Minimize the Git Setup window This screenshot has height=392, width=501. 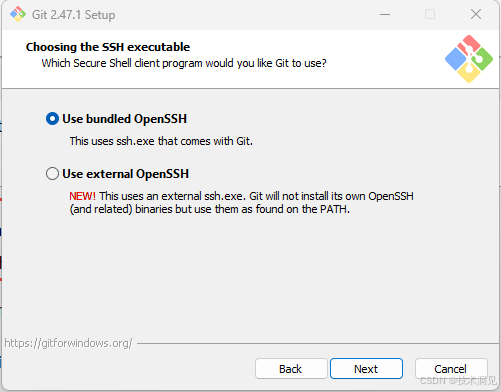click(x=385, y=14)
